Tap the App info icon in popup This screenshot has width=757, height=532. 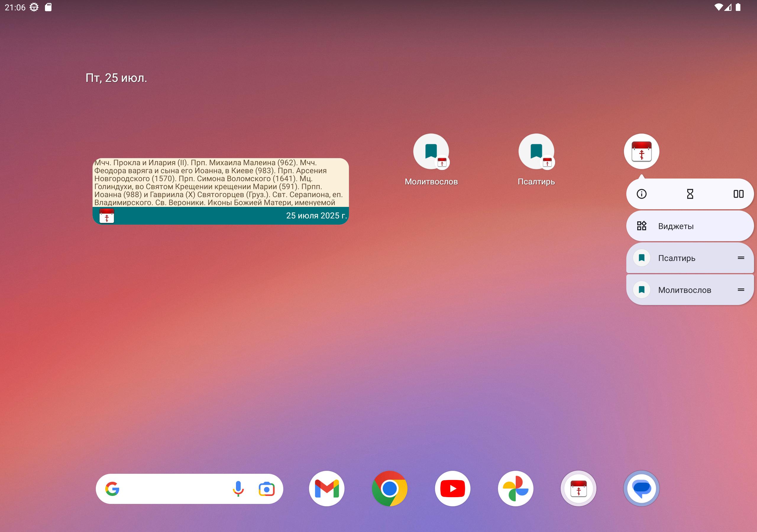[x=641, y=194]
